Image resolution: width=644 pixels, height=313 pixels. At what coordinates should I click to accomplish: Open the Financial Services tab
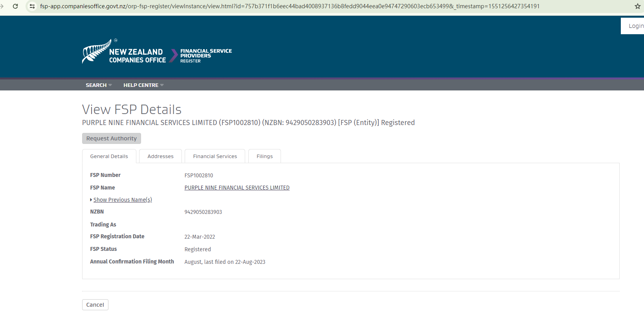tap(215, 156)
